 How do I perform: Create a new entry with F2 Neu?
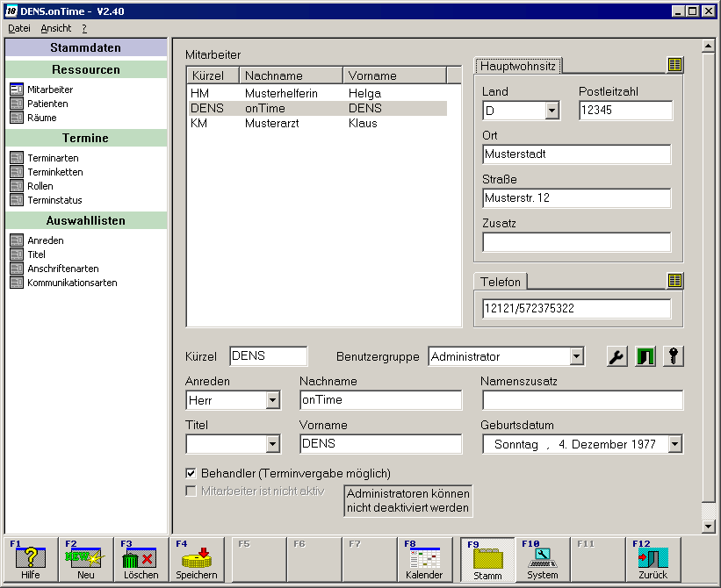tap(86, 559)
